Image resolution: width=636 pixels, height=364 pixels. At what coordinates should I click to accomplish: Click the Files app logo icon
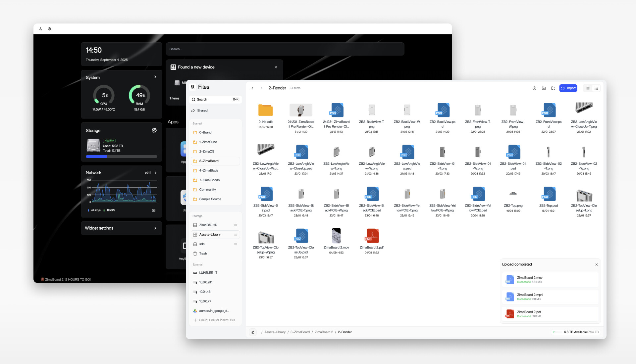192,87
